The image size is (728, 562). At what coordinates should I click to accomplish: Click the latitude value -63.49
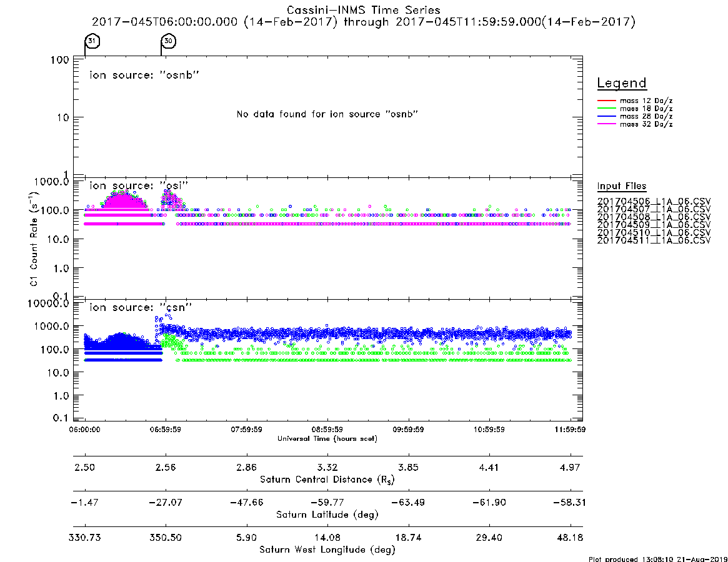click(x=408, y=503)
